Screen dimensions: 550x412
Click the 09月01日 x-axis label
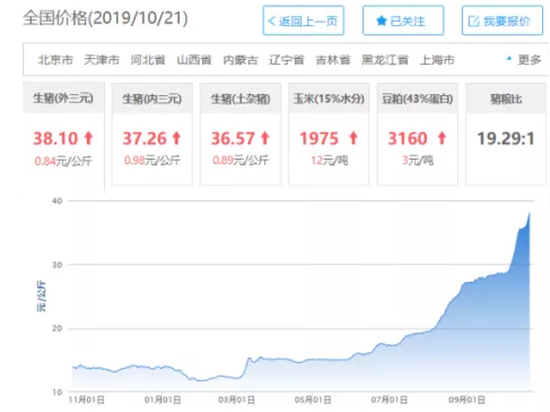pyautogui.click(x=467, y=400)
